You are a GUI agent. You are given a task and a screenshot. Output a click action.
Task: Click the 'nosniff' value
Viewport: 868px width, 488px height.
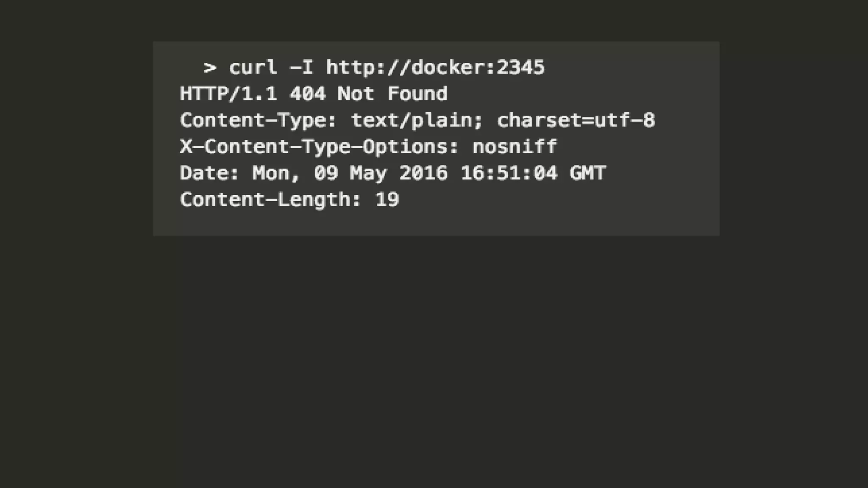[x=515, y=147]
